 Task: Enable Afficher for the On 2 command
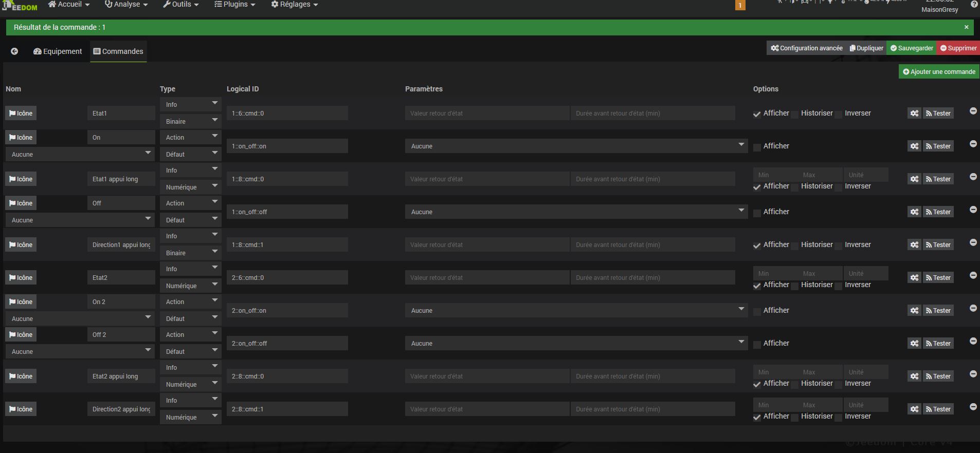tap(757, 312)
